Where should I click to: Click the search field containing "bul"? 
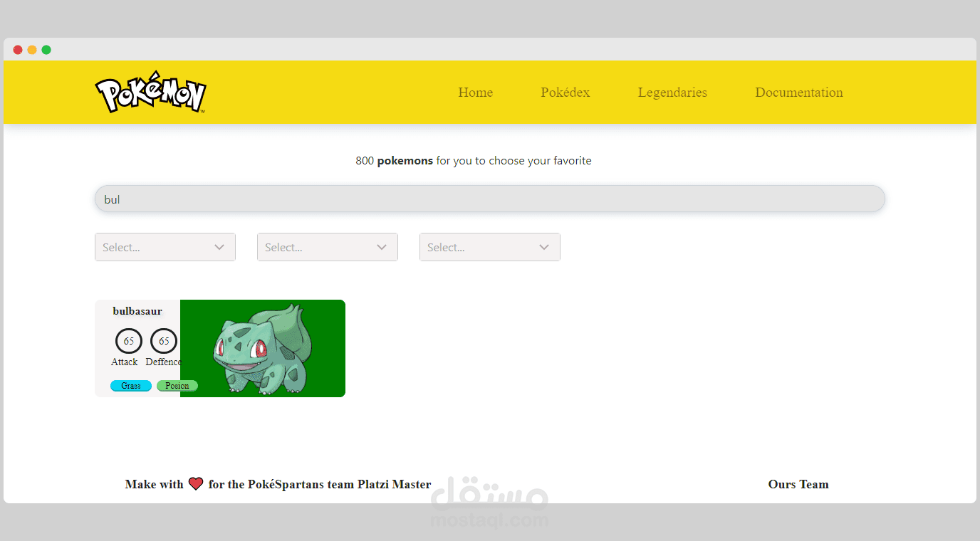point(490,199)
